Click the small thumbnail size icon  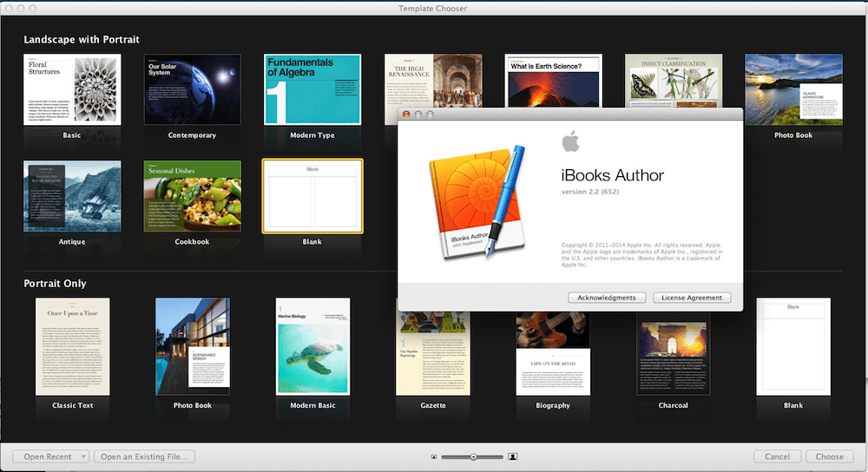click(434, 456)
